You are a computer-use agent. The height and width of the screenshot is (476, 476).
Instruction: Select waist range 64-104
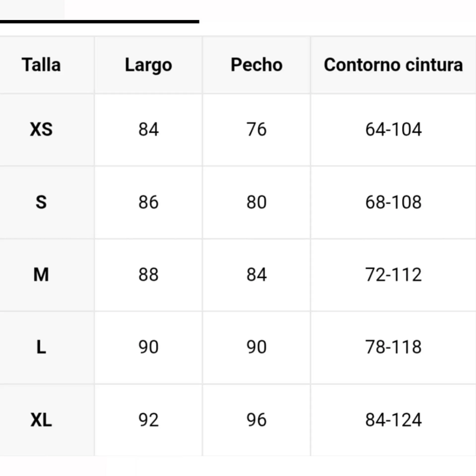(x=393, y=129)
